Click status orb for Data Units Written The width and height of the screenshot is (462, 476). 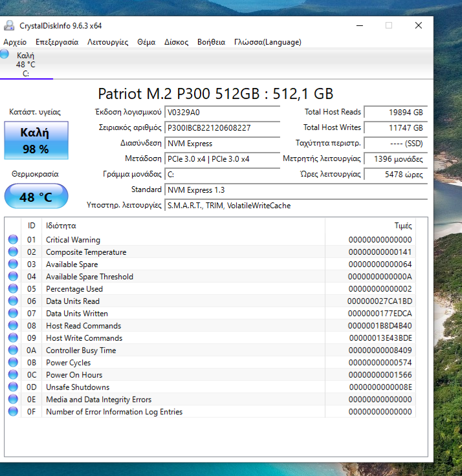tap(13, 313)
